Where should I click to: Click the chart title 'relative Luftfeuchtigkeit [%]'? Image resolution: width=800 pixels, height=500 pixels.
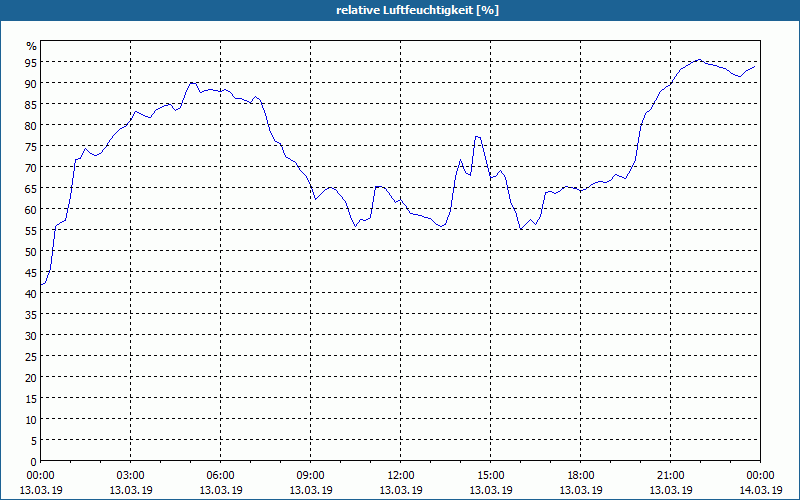pyautogui.click(x=417, y=10)
